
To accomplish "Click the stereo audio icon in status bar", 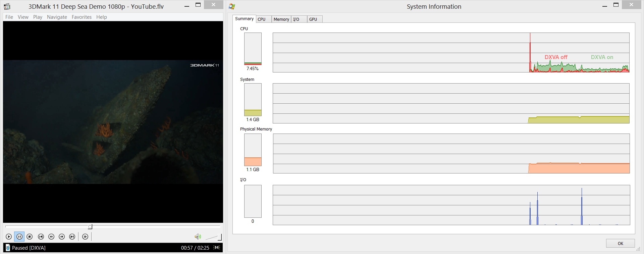I will [x=217, y=248].
